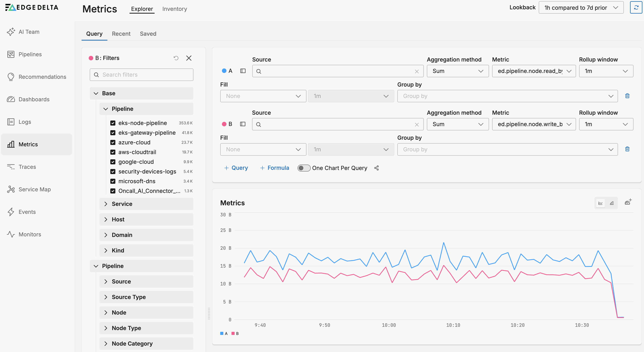Click the Search filters input field
644x352 pixels.
(142, 75)
